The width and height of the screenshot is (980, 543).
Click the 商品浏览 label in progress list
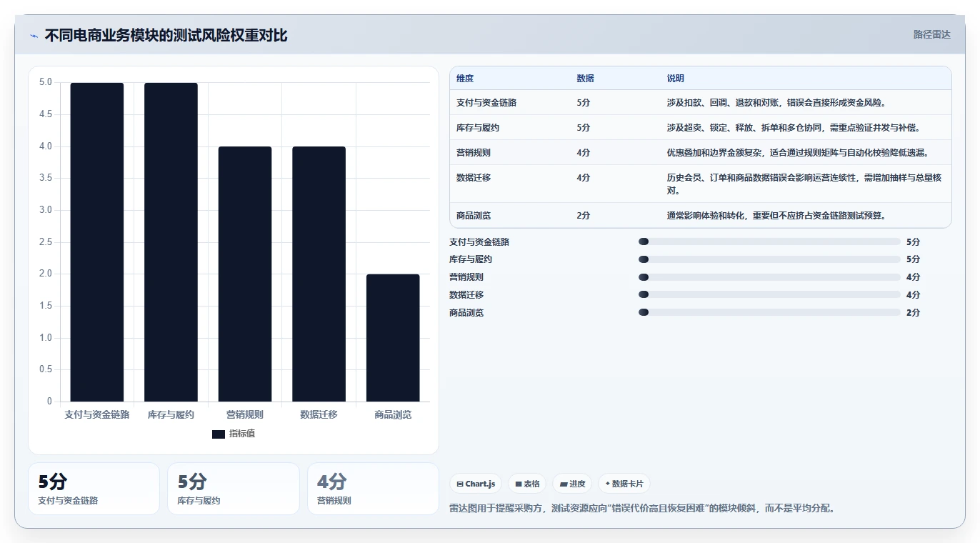466,313
